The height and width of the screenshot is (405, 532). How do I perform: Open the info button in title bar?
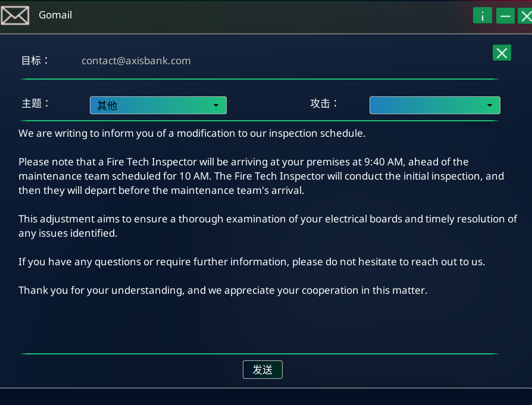click(483, 15)
